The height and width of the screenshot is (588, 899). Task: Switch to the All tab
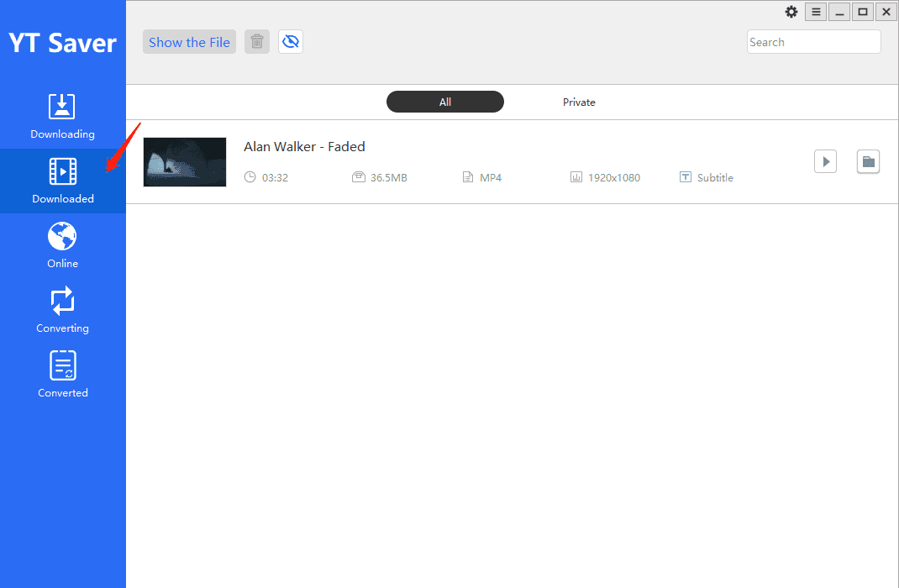pos(445,102)
